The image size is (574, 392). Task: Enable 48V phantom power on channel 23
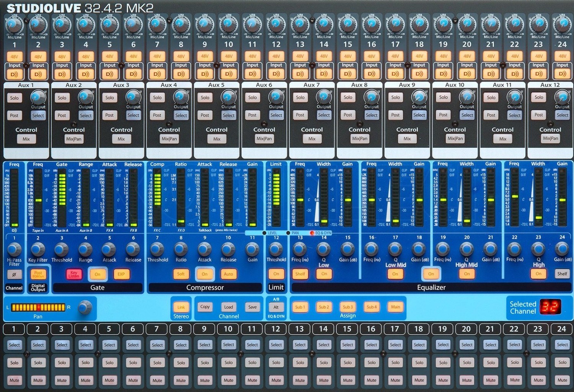(x=538, y=56)
